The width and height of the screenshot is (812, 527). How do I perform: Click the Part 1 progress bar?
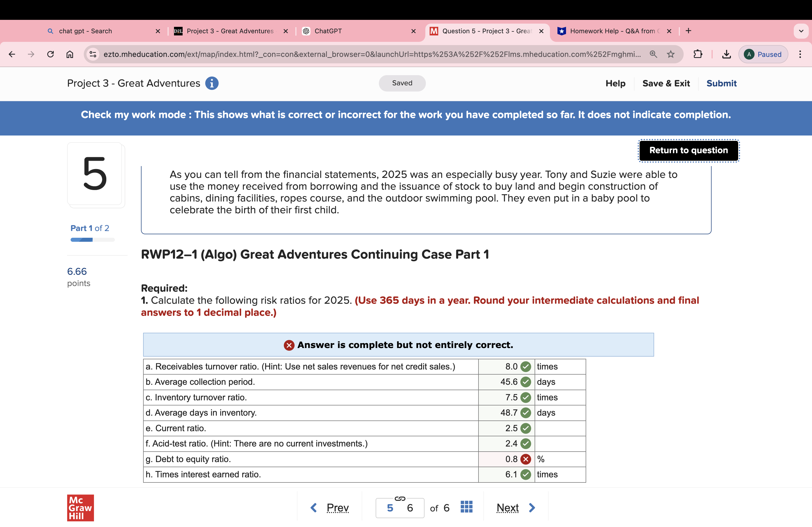(x=92, y=240)
